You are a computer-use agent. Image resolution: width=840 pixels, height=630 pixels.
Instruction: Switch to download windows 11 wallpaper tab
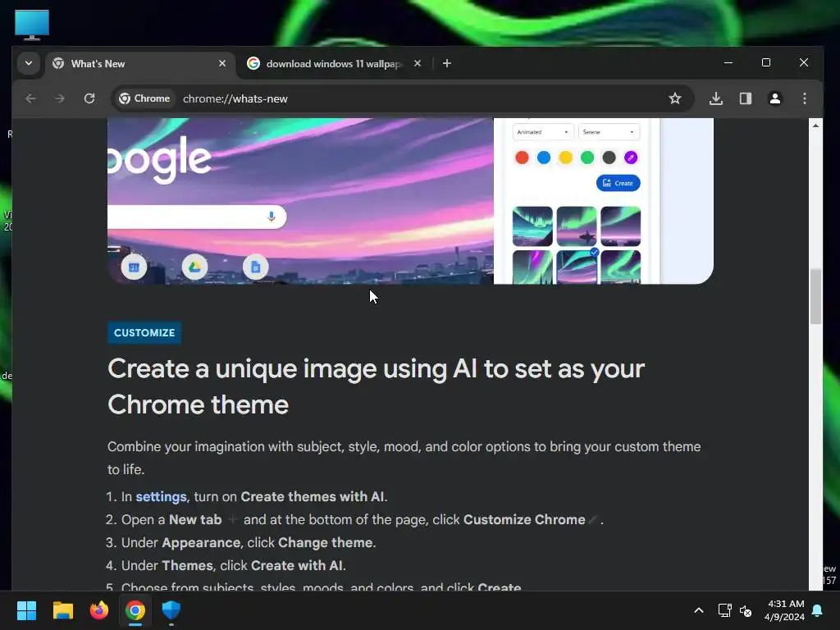(335, 64)
